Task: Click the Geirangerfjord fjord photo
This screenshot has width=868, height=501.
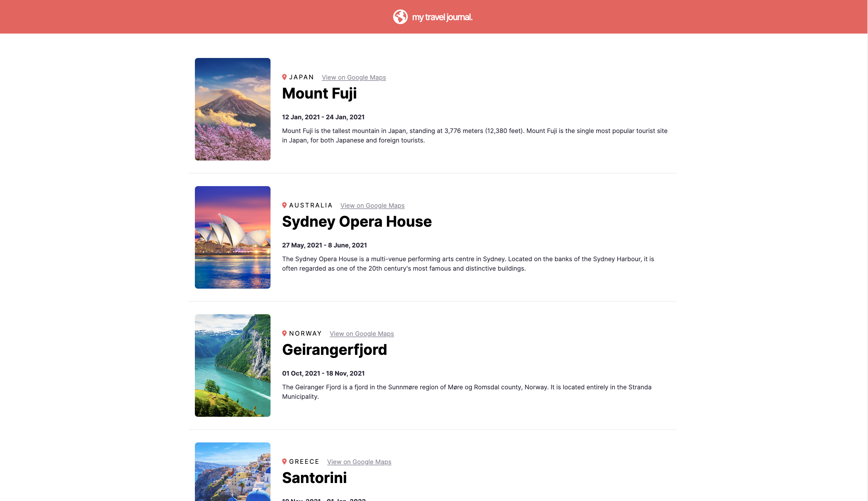Action: tap(232, 365)
